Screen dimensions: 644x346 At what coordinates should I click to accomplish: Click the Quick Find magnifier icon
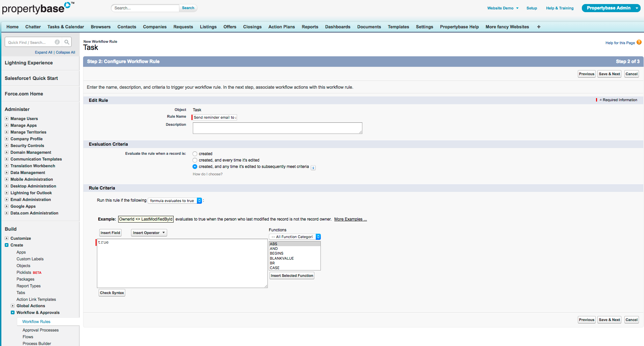[x=67, y=42]
